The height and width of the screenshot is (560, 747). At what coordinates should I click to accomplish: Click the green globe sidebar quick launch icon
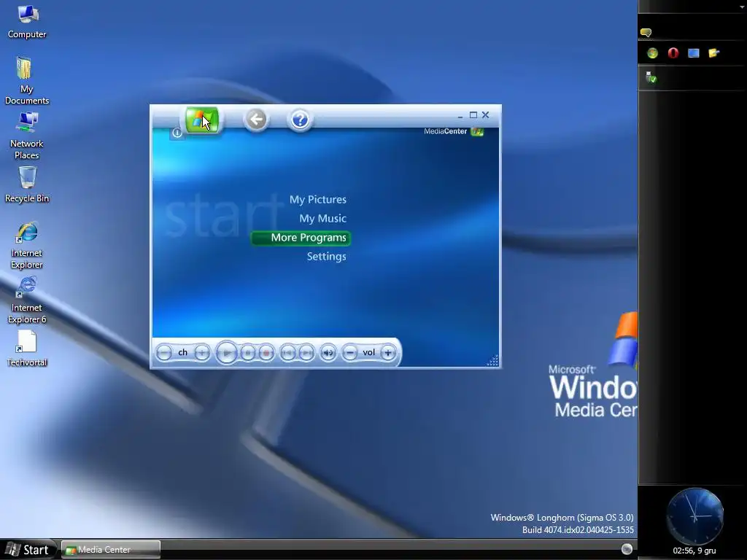coord(653,52)
